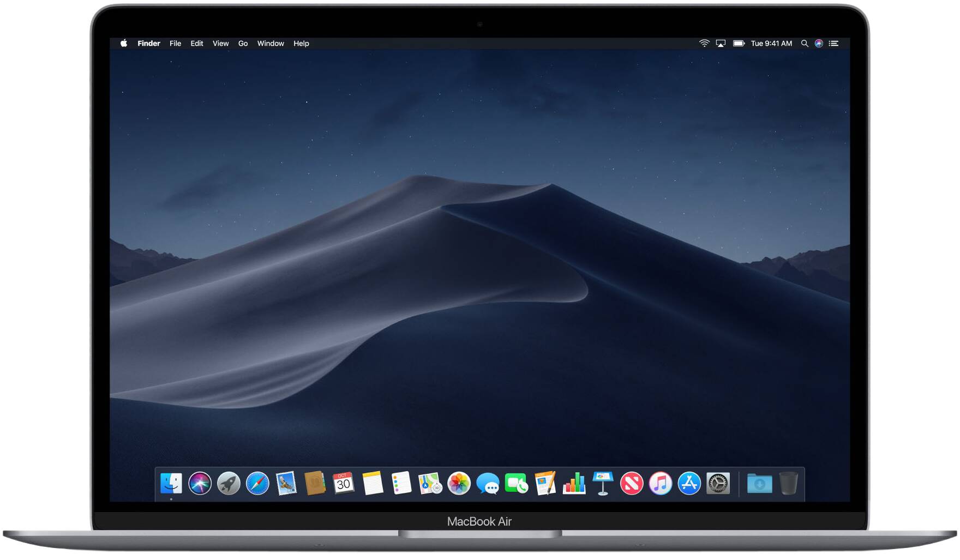Open Pages app in Dock
This screenshot has width=960, height=560.
(545, 484)
